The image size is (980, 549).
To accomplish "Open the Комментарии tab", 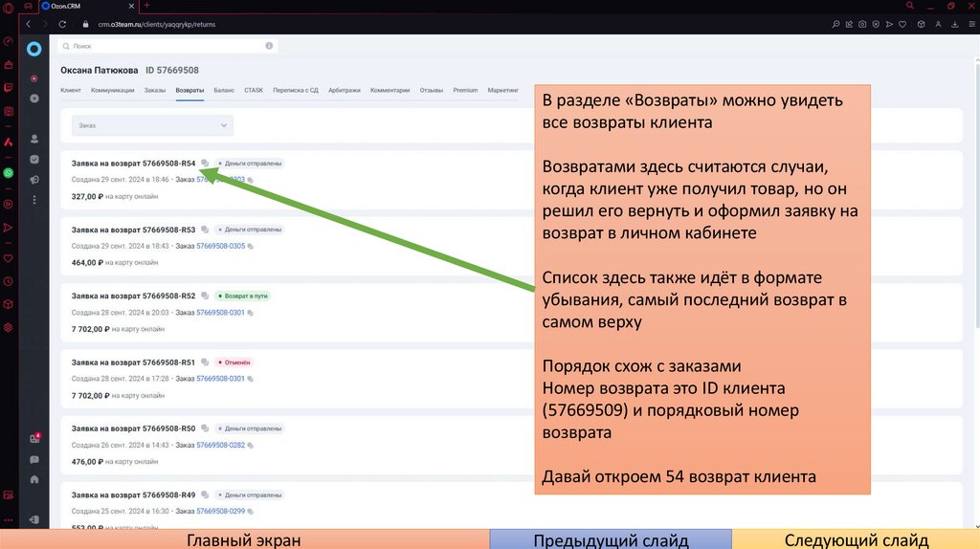I will pos(390,90).
